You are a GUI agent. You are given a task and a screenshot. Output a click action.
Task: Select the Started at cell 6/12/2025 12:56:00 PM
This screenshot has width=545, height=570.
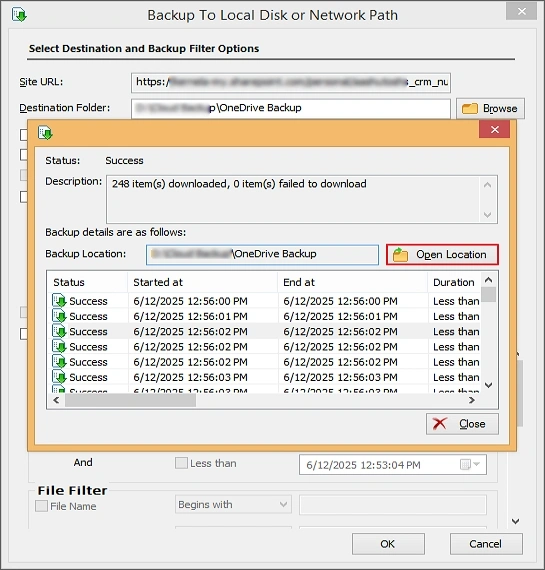[x=191, y=301]
